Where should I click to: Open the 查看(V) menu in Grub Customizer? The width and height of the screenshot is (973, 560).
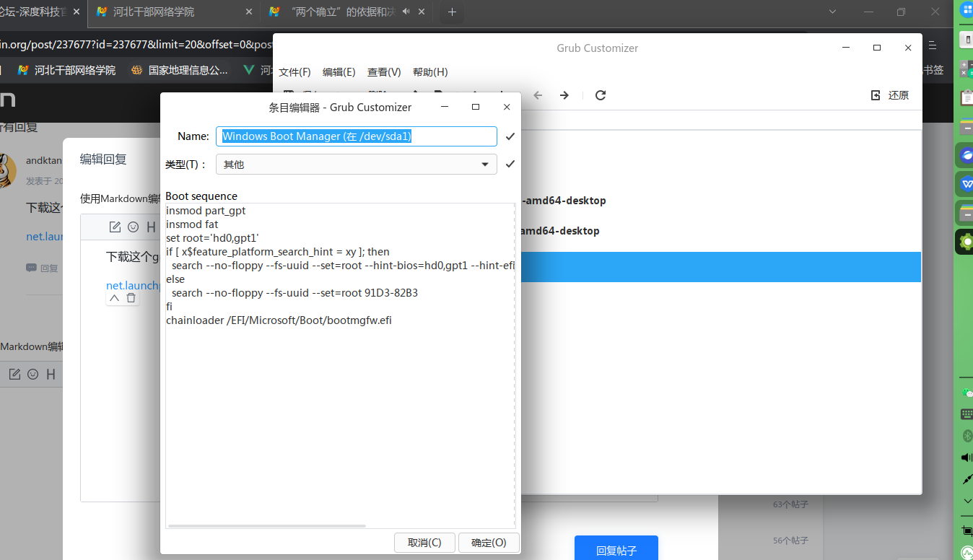coord(384,72)
